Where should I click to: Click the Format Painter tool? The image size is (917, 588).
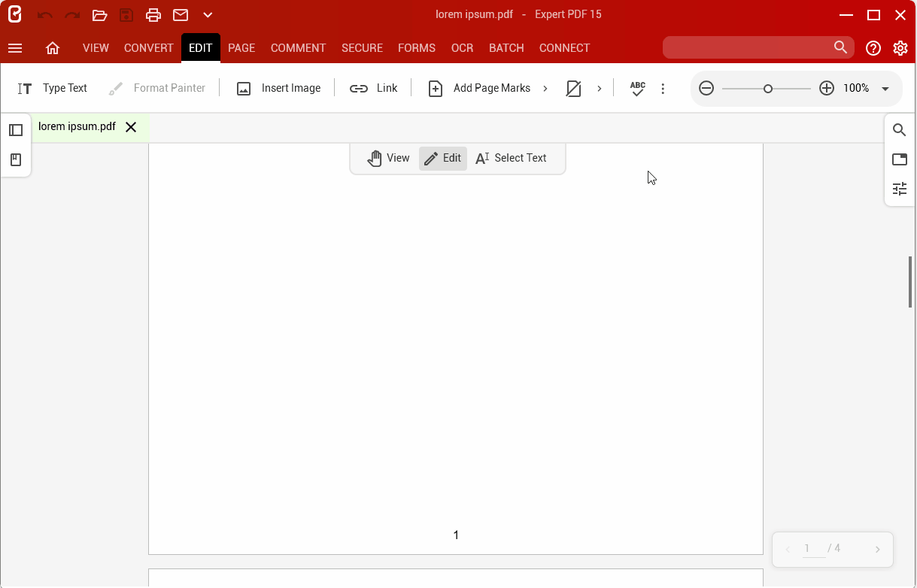pyautogui.click(x=157, y=88)
